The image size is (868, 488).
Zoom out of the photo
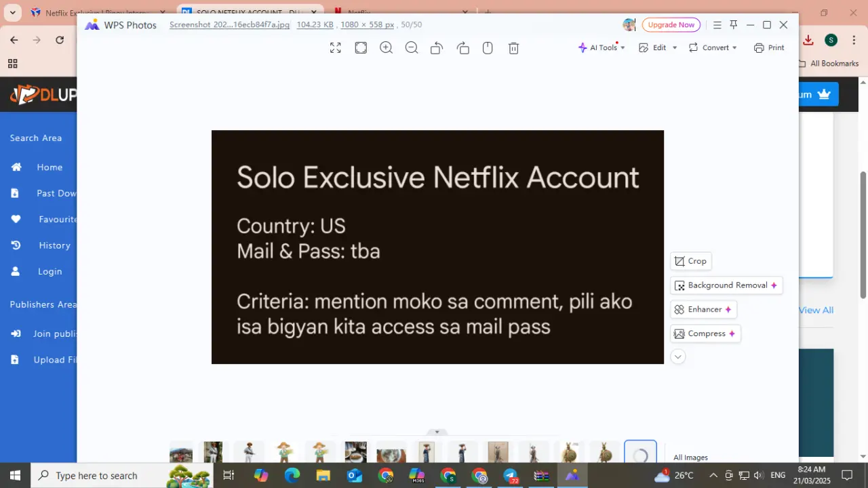pyautogui.click(x=412, y=47)
